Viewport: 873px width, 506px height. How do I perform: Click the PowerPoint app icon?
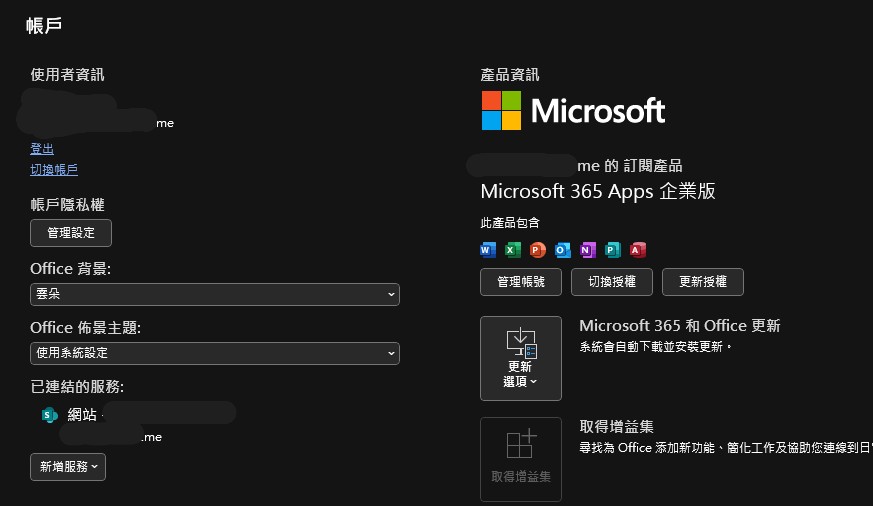[x=538, y=250]
